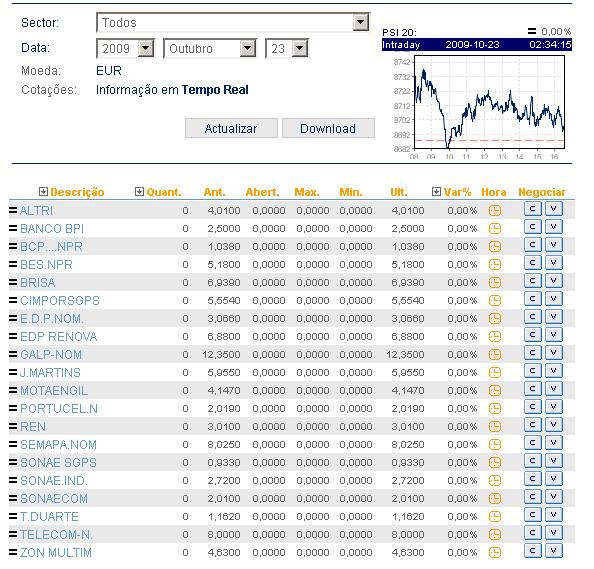Click the Negociar column header
This screenshot has height=569, width=594.
click(542, 192)
